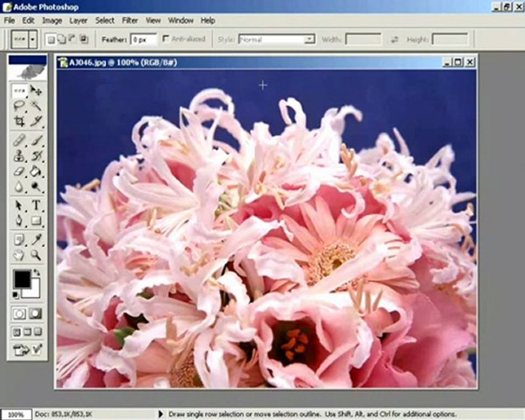Select the Single Row Marquee tool

[19, 90]
